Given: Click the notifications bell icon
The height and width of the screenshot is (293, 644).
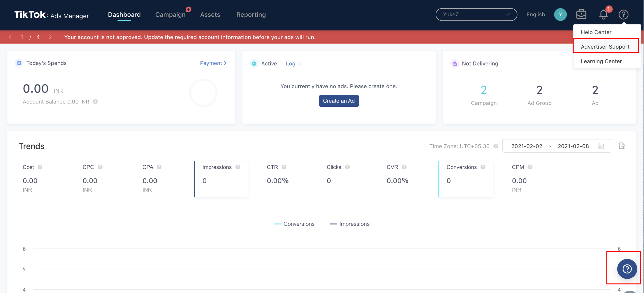Looking at the screenshot, I should coord(604,14).
